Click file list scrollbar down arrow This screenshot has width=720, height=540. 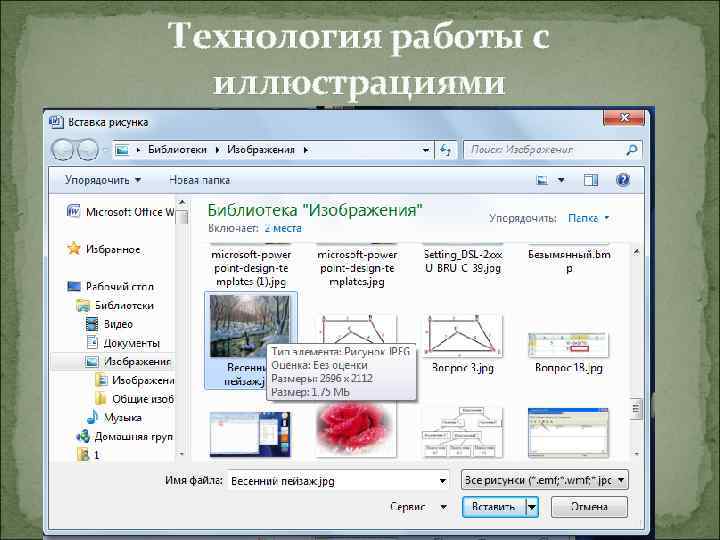[636, 454]
